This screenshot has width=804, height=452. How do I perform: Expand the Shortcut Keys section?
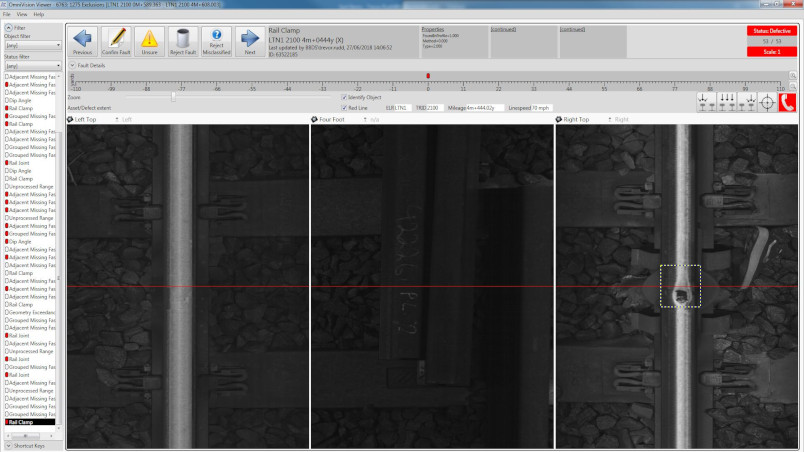point(9,446)
